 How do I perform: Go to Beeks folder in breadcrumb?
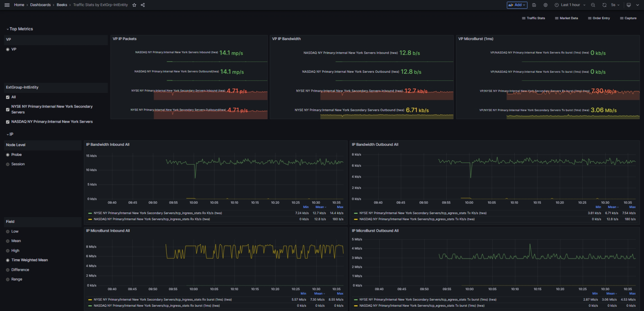(62, 5)
